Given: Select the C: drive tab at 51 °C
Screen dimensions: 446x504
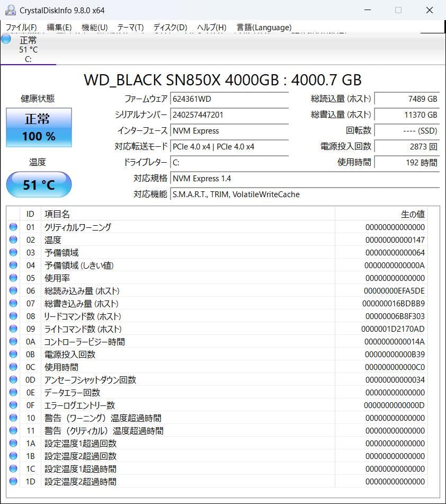Looking at the screenshot, I should click(28, 49).
